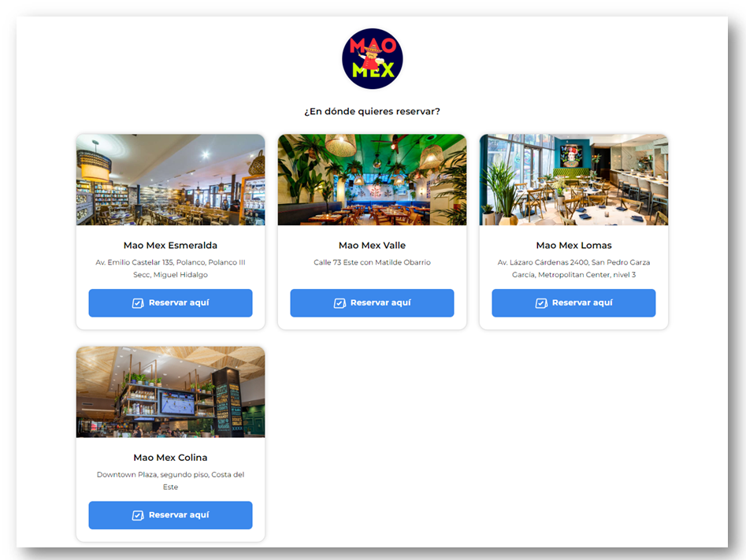Image resolution: width=746 pixels, height=560 pixels.
Task: Reserve at Mao Mex Colina
Action: (x=170, y=515)
